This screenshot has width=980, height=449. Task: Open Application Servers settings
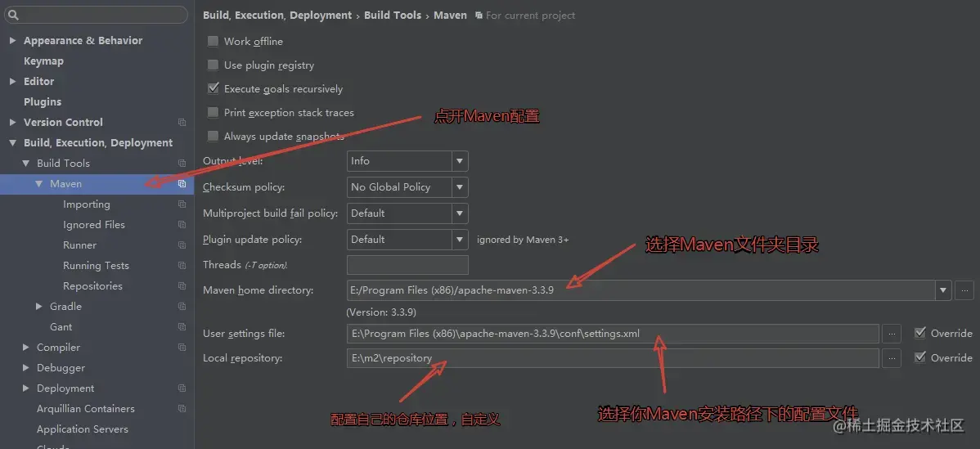coord(83,429)
